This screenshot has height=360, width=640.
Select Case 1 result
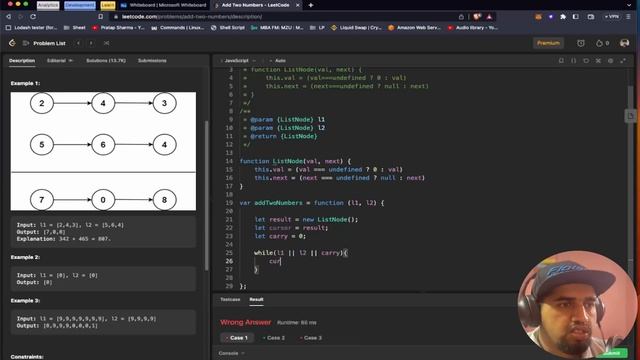click(x=237, y=338)
